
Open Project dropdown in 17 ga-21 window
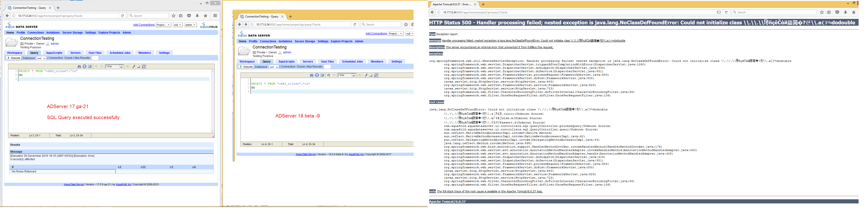pyautogui.click(x=163, y=25)
